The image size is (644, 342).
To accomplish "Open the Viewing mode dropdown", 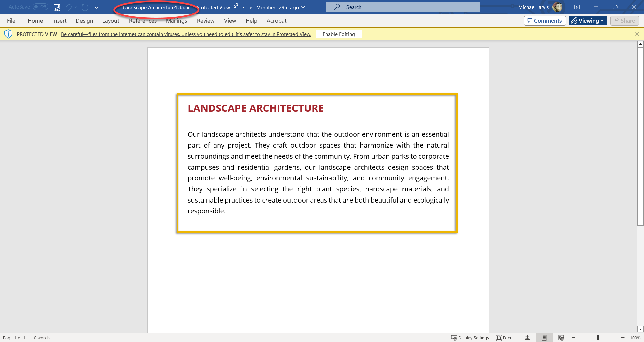I will [588, 21].
